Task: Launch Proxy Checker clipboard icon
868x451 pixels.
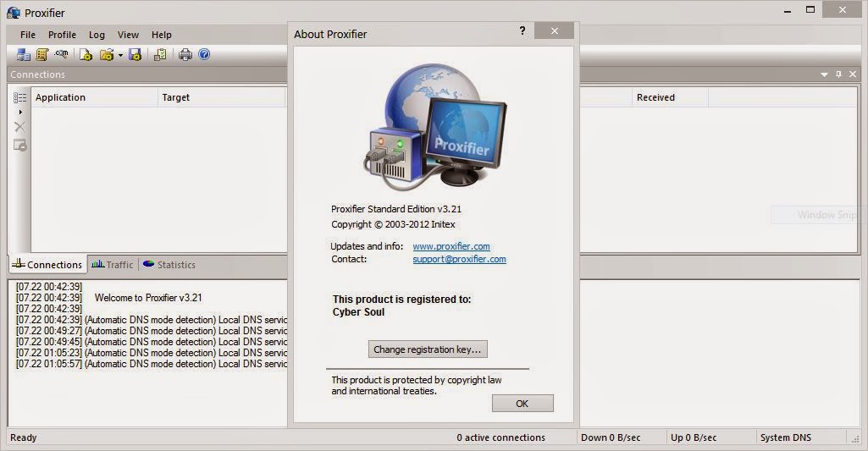Action: [x=161, y=54]
